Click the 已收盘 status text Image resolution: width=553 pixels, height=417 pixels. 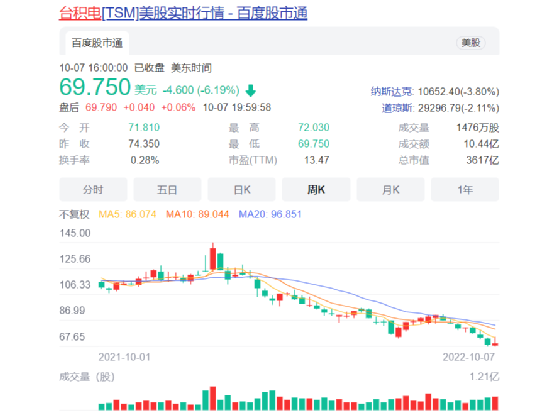150,68
